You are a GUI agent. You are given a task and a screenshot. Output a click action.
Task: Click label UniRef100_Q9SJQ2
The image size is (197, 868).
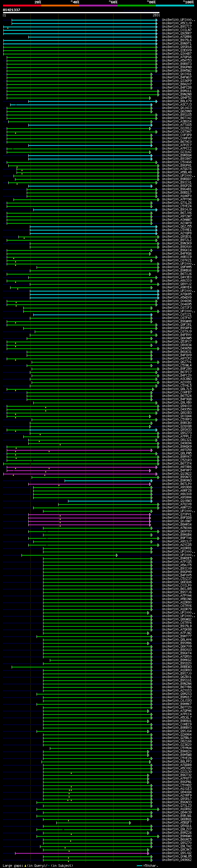click(177, 853)
